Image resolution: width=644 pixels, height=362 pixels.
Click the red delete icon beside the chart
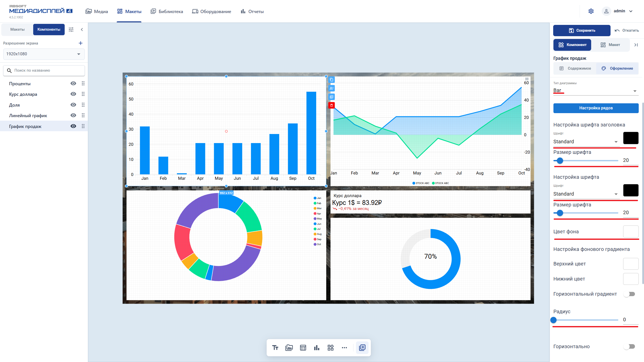tap(332, 105)
